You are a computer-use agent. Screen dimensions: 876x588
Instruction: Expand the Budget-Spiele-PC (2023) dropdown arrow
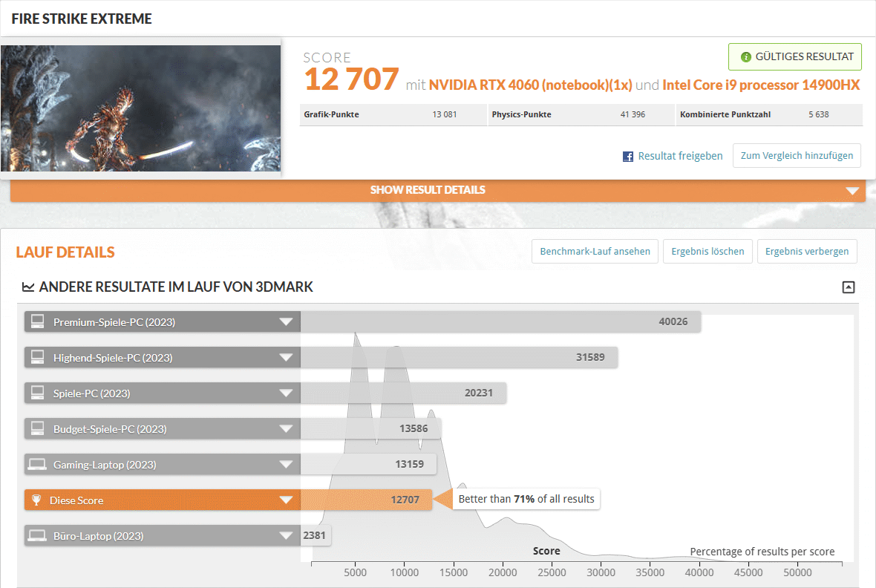[286, 429]
